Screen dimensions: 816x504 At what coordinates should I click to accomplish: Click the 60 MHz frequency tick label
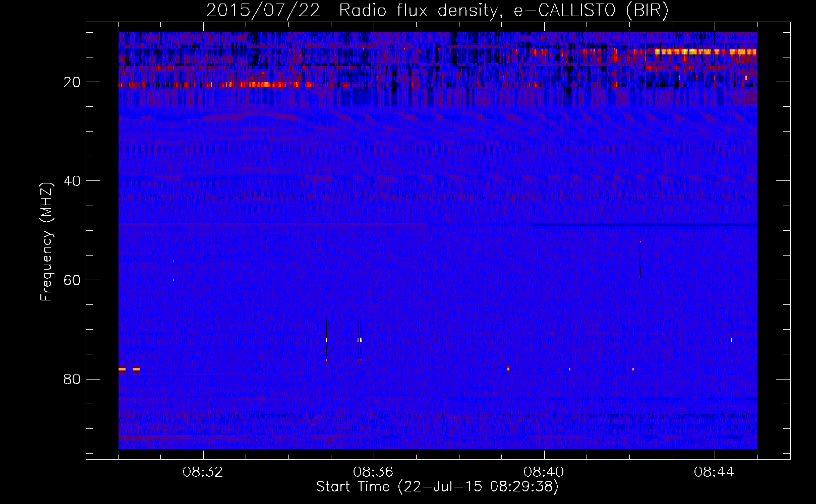(72, 280)
